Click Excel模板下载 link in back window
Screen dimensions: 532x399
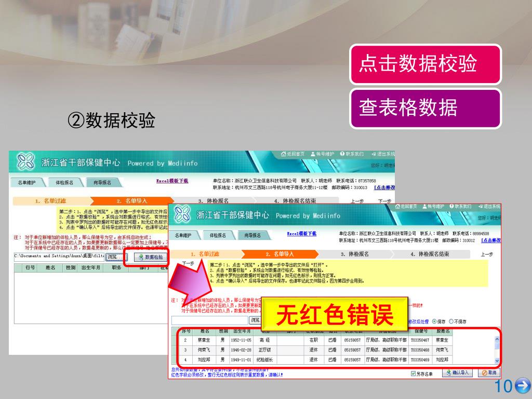pos(172,181)
